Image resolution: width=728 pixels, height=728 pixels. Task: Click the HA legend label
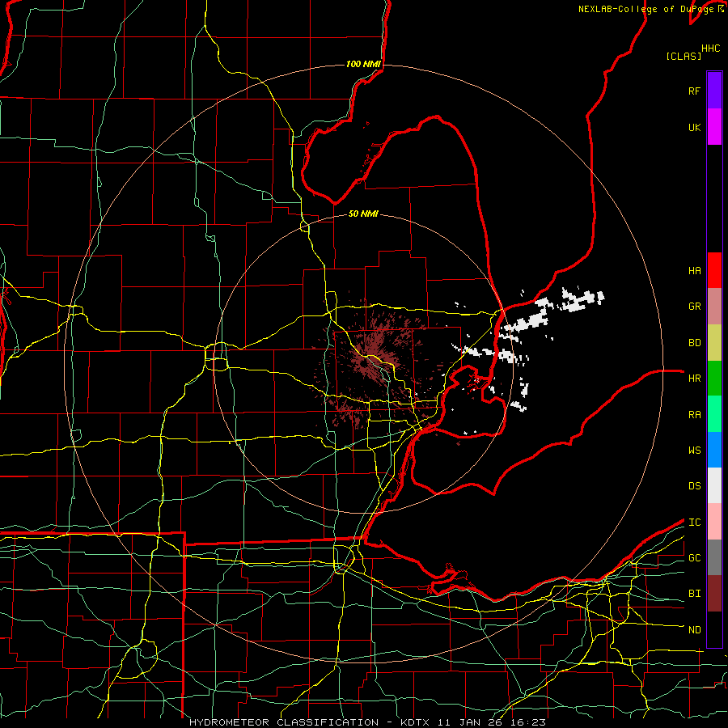click(x=694, y=271)
